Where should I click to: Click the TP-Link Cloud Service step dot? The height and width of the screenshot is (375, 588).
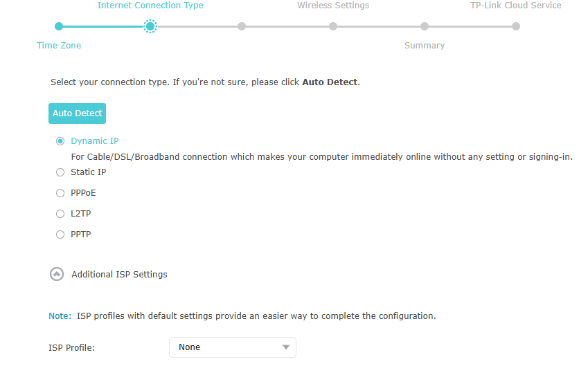coord(516,26)
